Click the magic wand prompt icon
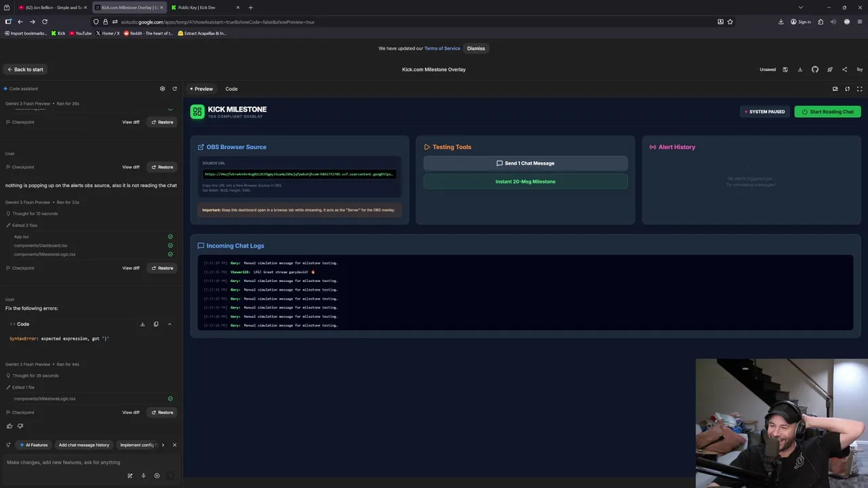Viewport: 868px width, 488px height. [x=130, y=476]
